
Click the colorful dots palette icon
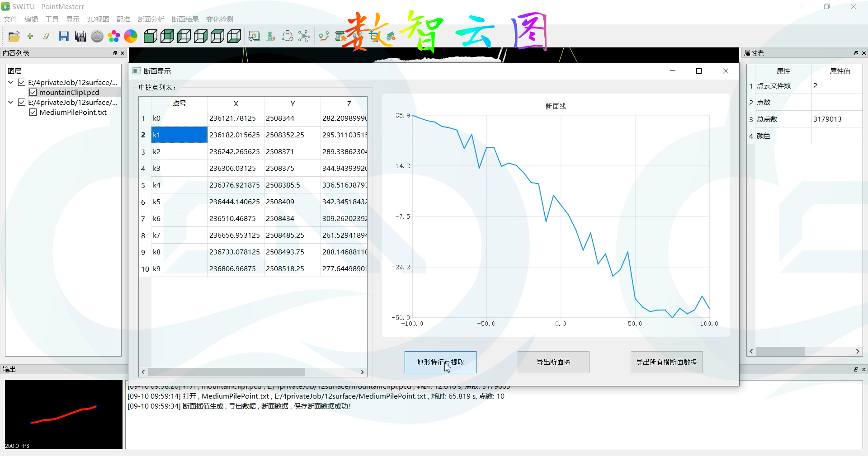(x=114, y=36)
